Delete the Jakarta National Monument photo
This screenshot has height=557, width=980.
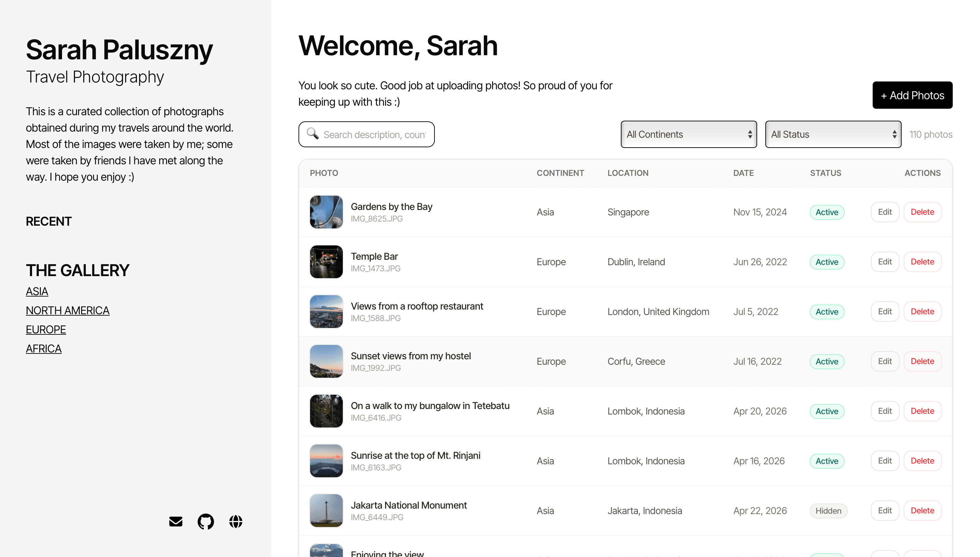tap(922, 510)
